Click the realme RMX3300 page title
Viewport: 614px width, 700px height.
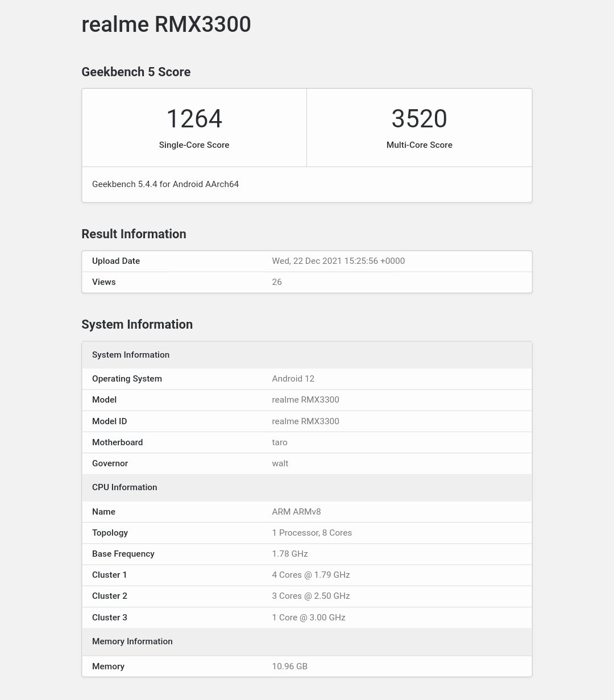166,24
